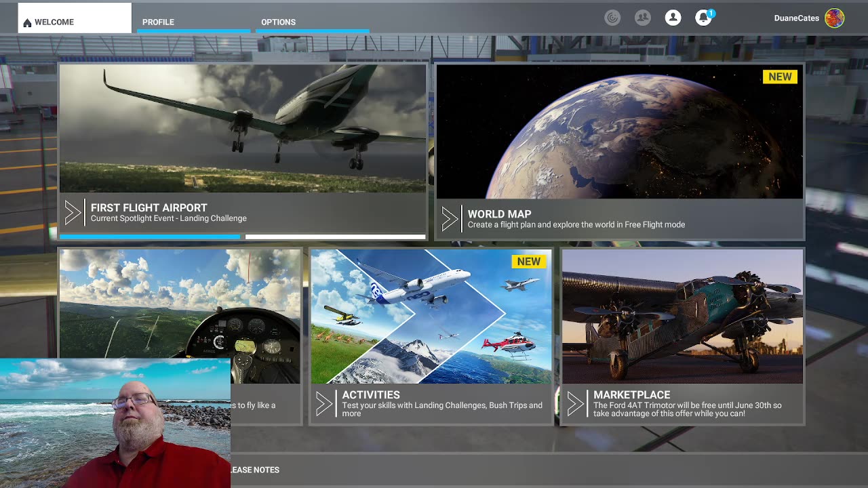This screenshot has height=488, width=868.
Task: Click the Activities title text
Action: point(371,395)
